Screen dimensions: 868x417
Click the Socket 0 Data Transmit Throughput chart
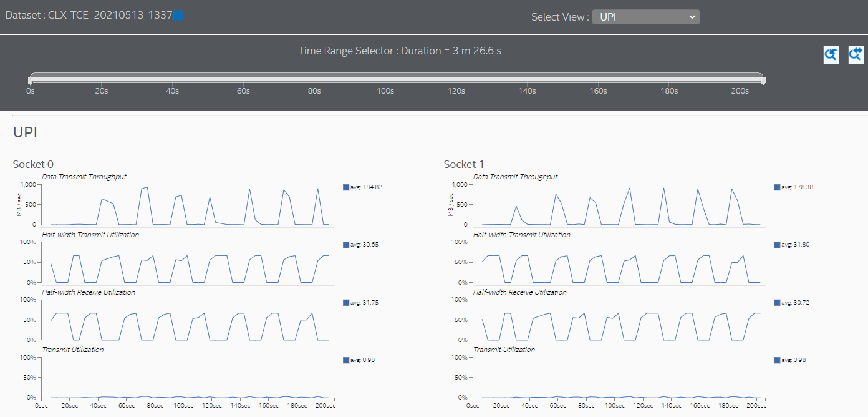[x=187, y=205]
